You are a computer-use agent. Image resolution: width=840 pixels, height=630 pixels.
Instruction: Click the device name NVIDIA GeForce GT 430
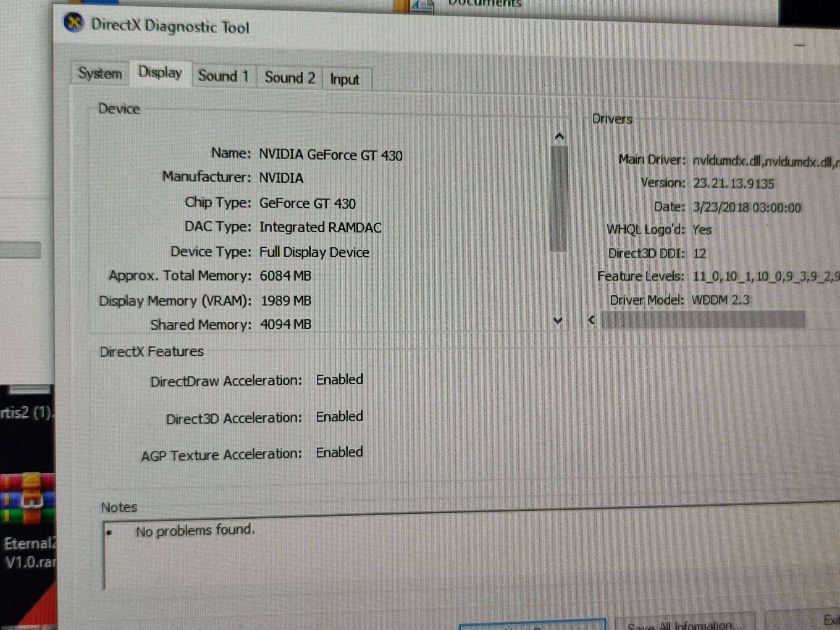coord(331,155)
